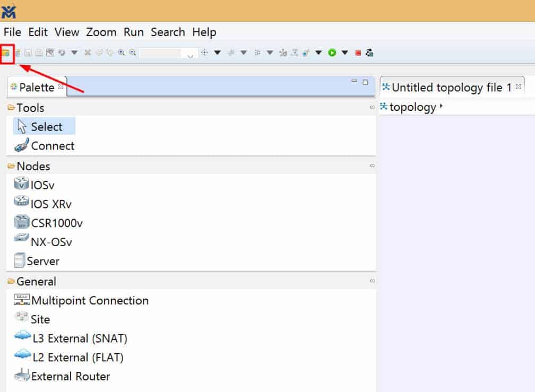This screenshot has width=535, height=392.
Task: Click the grayed delete X toolbar icon
Action: pyautogui.click(x=88, y=53)
